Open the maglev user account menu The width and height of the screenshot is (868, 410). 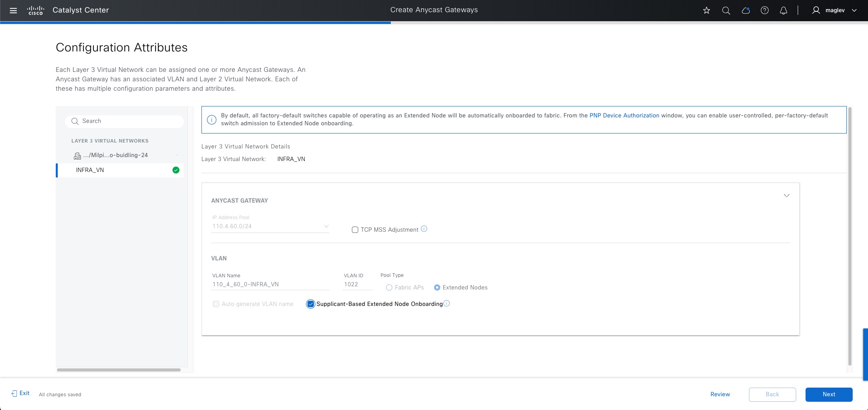point(834,11)
